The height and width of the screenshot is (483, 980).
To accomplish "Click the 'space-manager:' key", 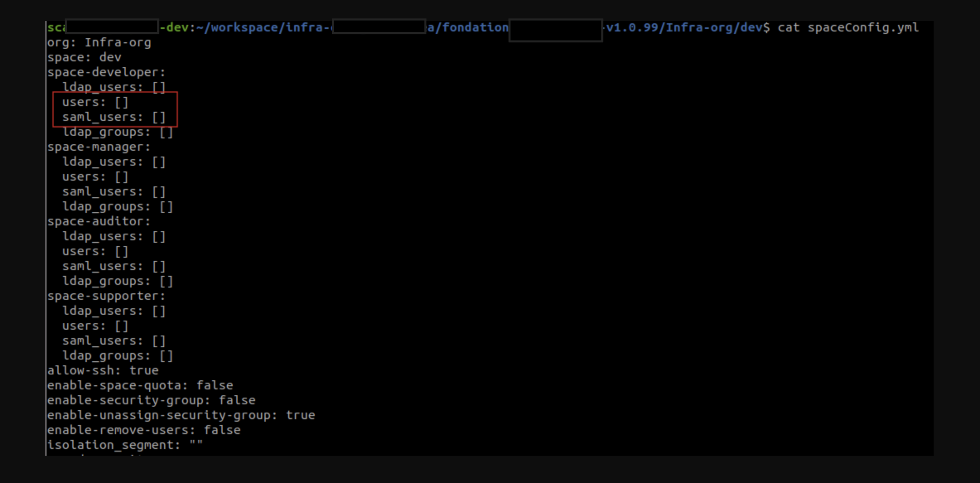I will (x=99, y=147).
